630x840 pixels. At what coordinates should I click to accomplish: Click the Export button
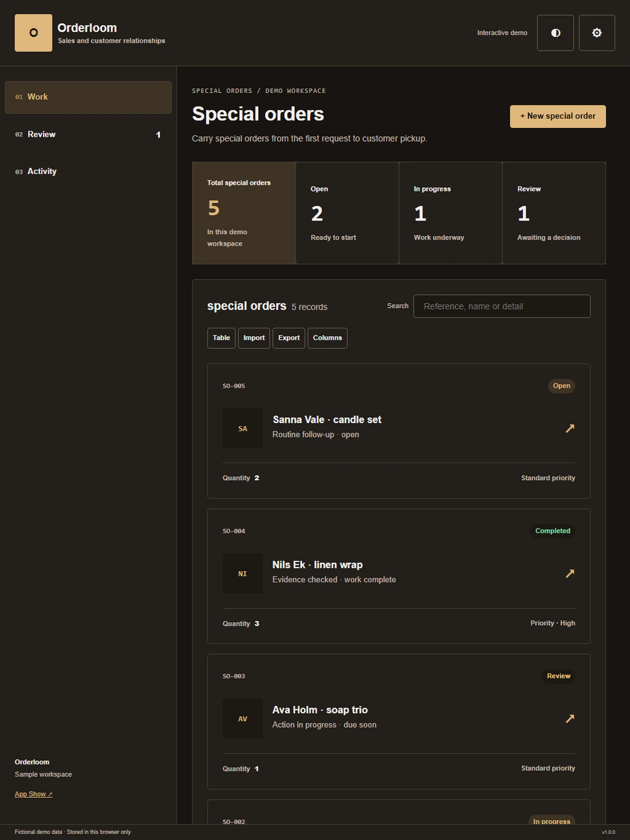(289, 338)
